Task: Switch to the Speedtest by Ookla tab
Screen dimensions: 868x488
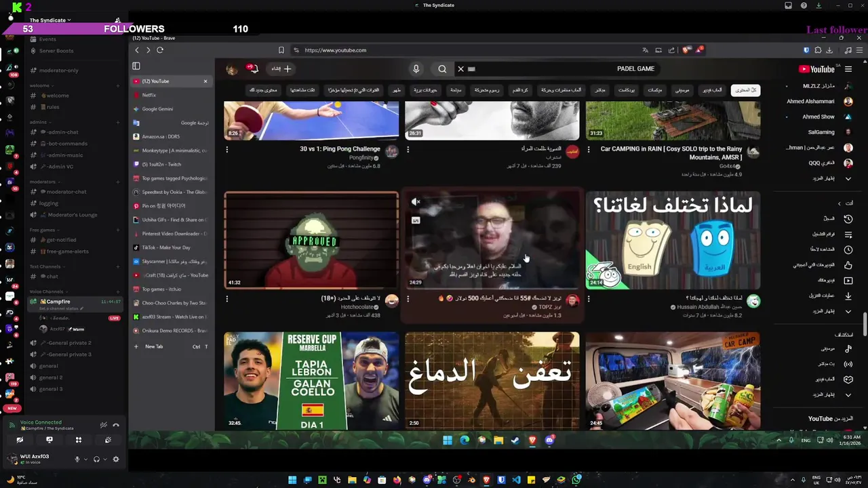Action: [171, 192]
